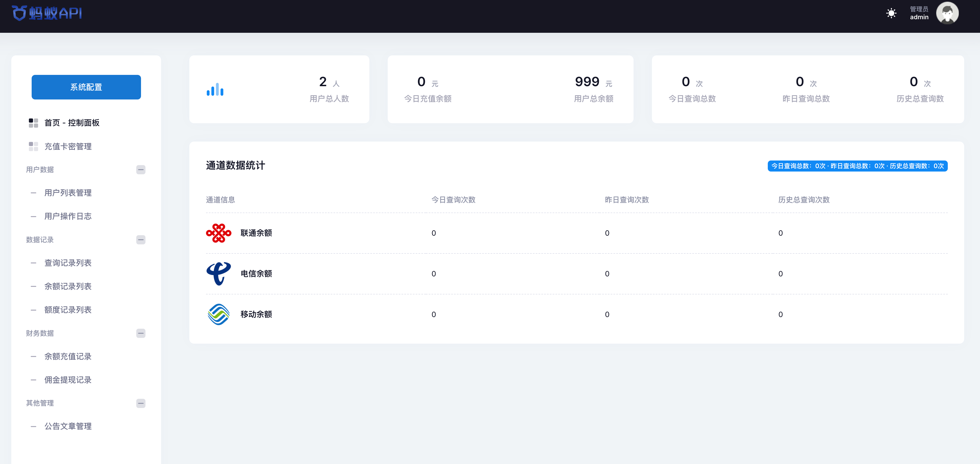Screen dimensions: 980x464
Task: Click the 系统配置 button
Action: 86,87
